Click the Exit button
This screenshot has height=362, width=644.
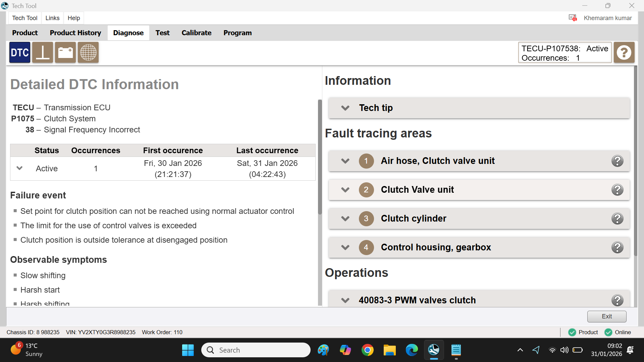pos(607,316)
